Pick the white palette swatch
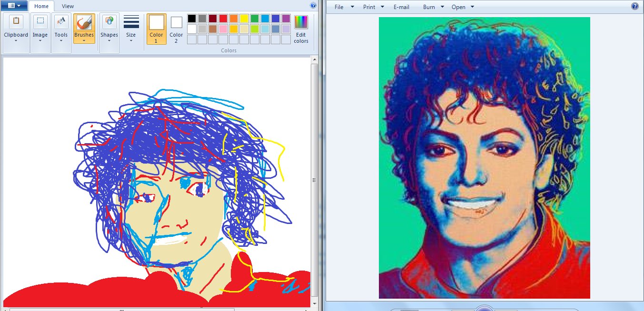The image size is (644, 311). [191, 29]
